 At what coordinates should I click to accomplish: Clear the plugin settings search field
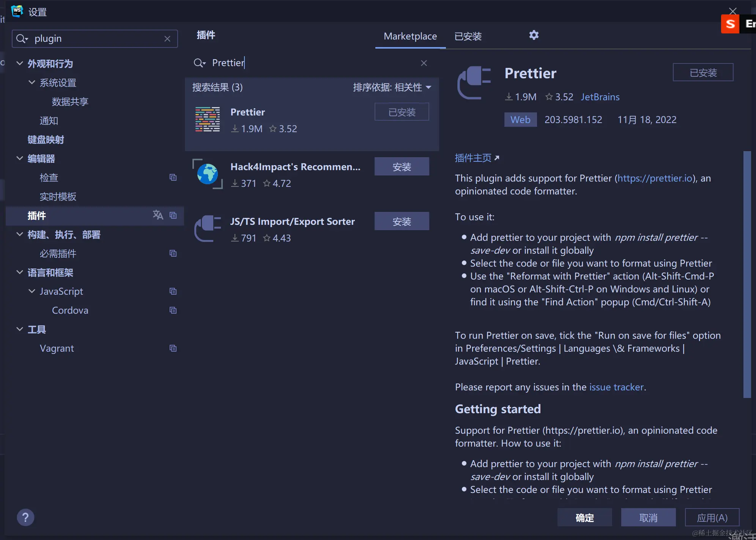167,39
